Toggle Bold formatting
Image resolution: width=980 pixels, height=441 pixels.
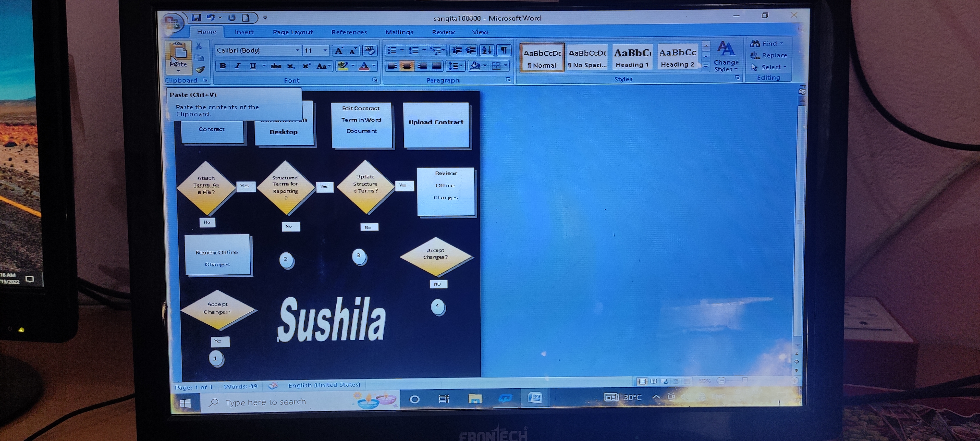pyautogui.click(x=223, y=66)
